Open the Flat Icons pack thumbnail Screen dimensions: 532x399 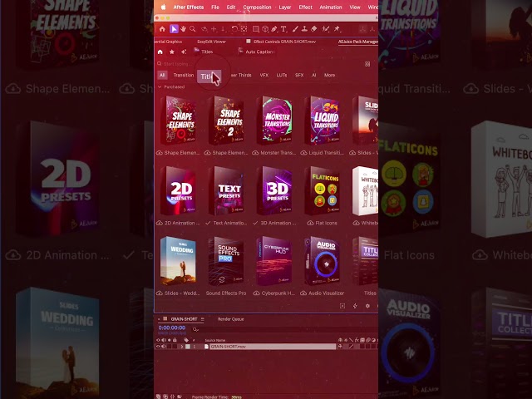click(323, 191)
